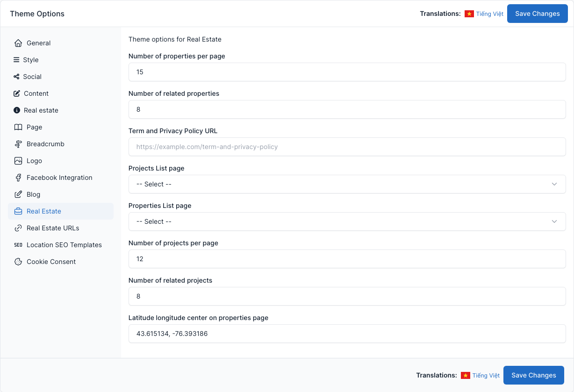Focus the Term and Privacy Policy URL field
Image resolution: width=574 pixels, height=392 pixels.
click(347, 147)
